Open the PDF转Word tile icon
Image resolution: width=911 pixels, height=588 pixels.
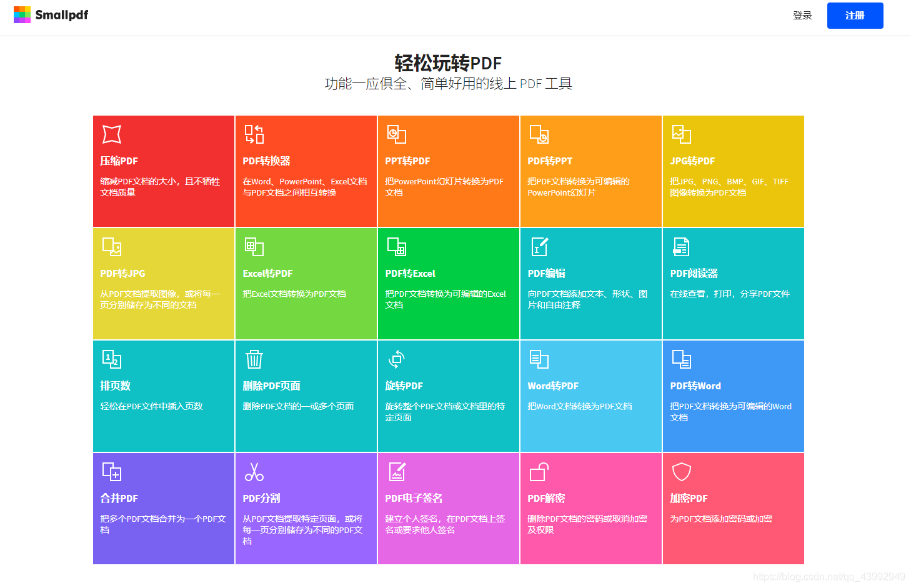pyautogui.click(x=682, y=359)
